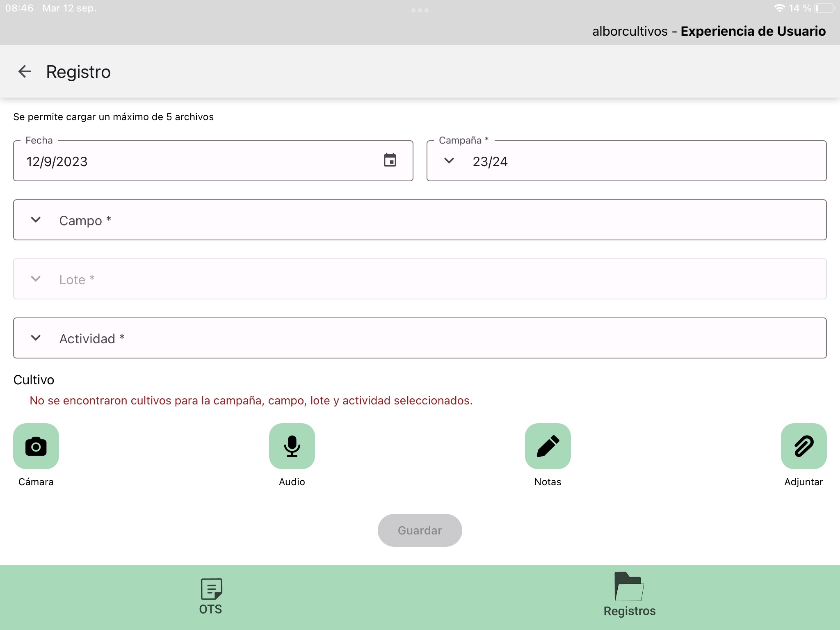Click the Registro page title
Screen dimensions: 840x630
click(78, 72)
